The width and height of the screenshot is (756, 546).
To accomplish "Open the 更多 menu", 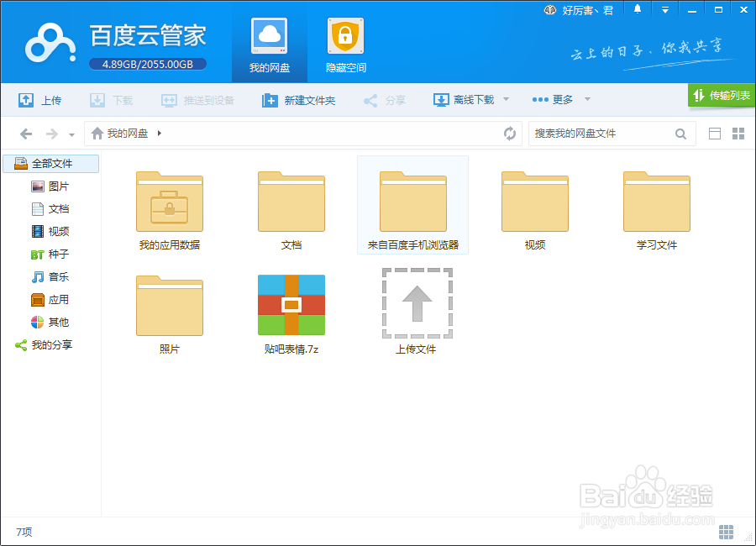I will [553, 99].
